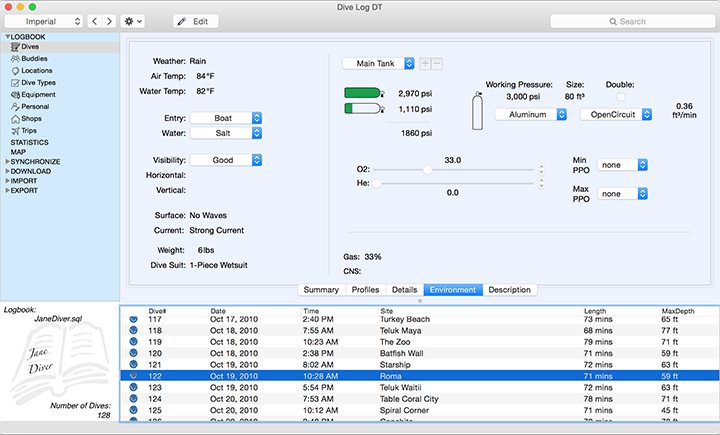This screenshot has width=720, height=435.
Task: Change Entry type from Boat
Action: [226, 118]
